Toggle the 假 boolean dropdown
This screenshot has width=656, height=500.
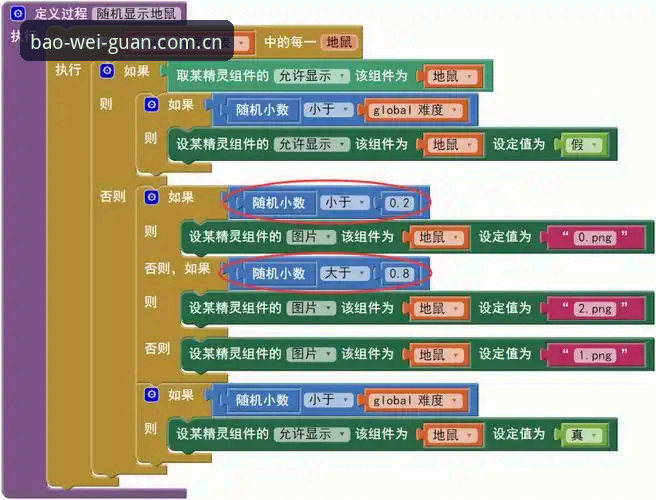point(584,145)
